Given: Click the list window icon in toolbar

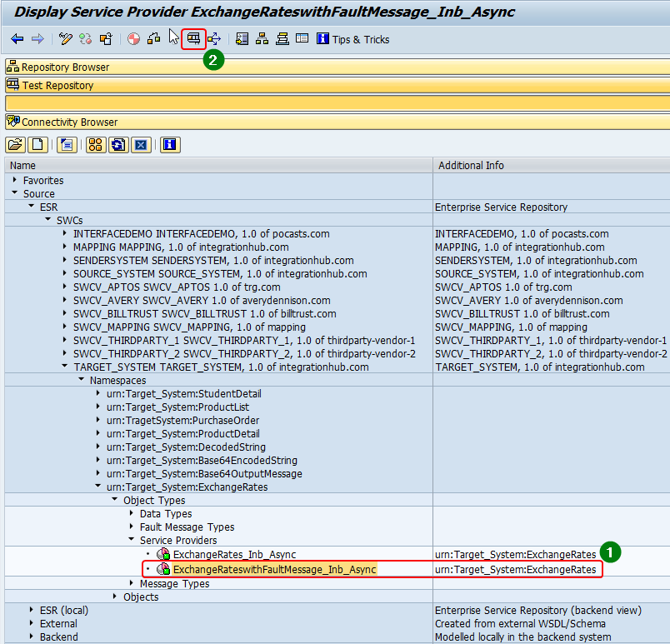Looking at the screenshot, I should point(302,38).
